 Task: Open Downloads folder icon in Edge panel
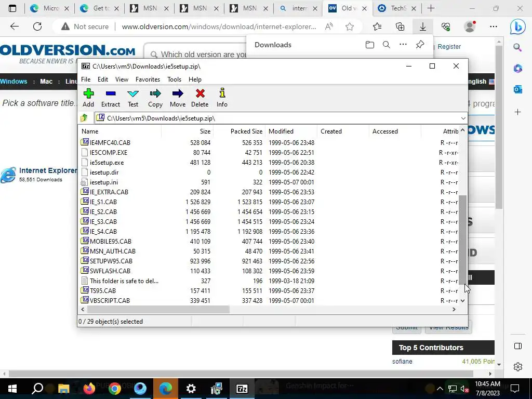(370, 45)
